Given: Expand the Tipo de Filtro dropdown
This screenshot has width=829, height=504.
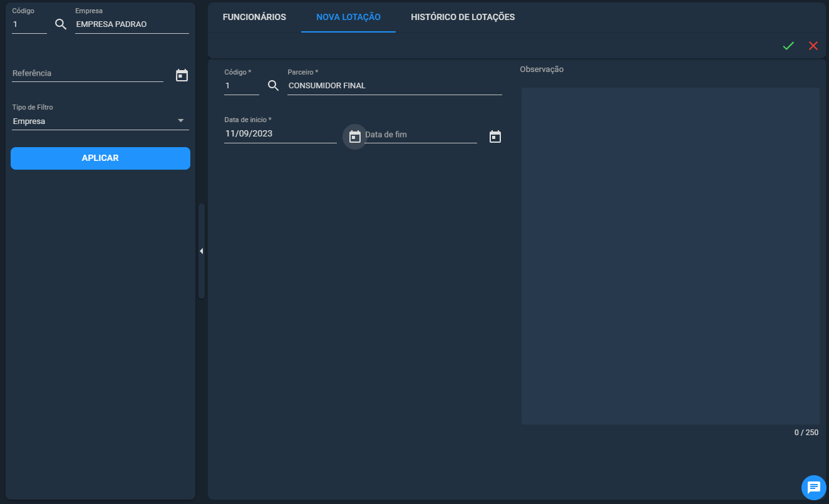Looking at the screenshot, I should tap(100, 121).
